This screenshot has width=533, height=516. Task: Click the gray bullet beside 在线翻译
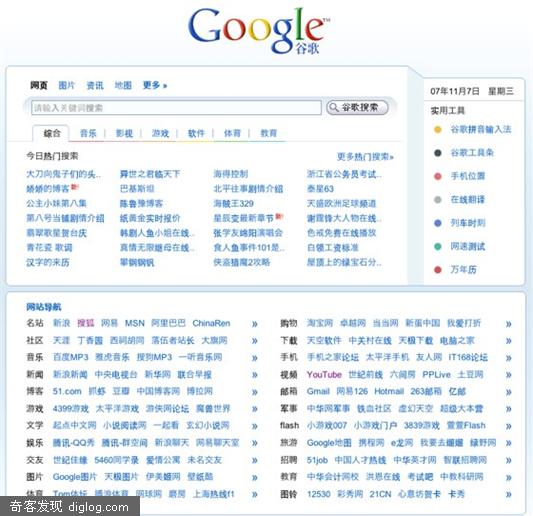pos(438,200)
